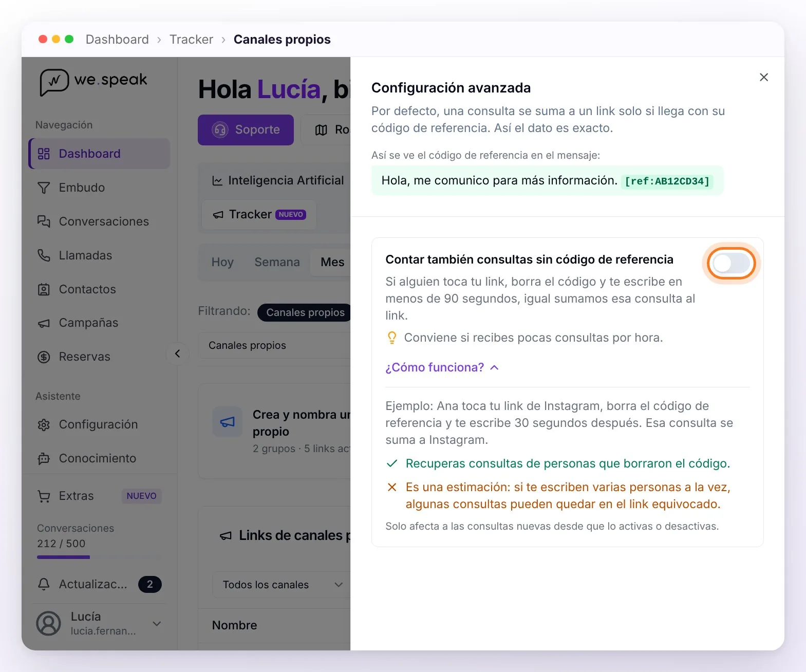Click the reference code example [ref:AB12CD34]

pyautogui.click(x=667, y=181)
